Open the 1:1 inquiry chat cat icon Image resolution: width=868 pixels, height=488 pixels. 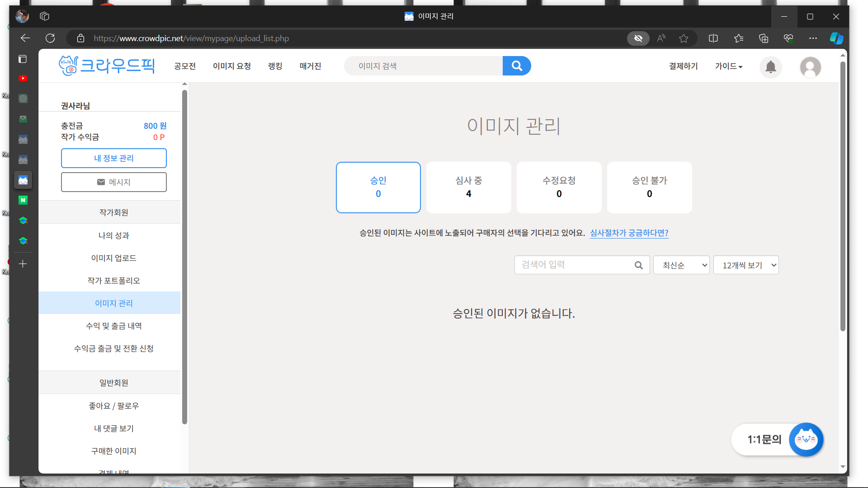(806, 439)
